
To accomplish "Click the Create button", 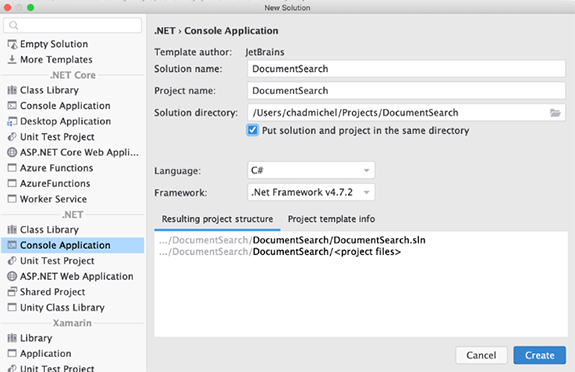I will pyautogui.click(x=539, y=355).
